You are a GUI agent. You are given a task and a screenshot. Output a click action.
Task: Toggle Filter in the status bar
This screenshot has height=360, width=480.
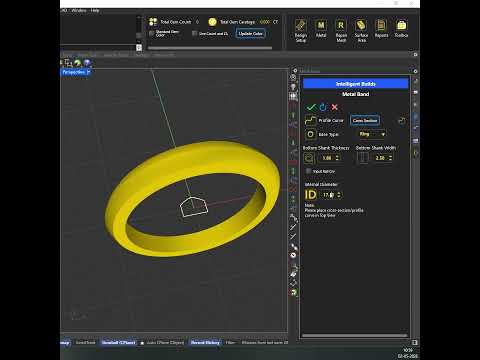point(230,343)
